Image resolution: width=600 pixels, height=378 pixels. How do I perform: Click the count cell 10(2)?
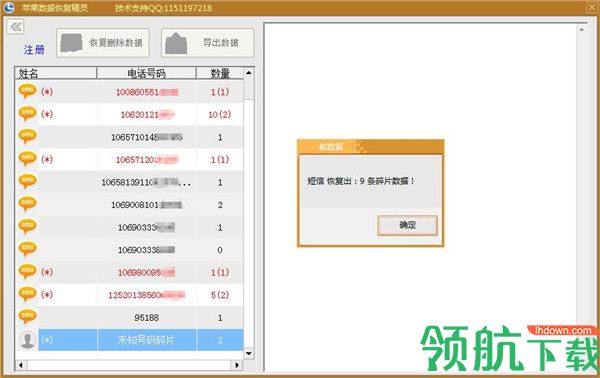point(220,114)
